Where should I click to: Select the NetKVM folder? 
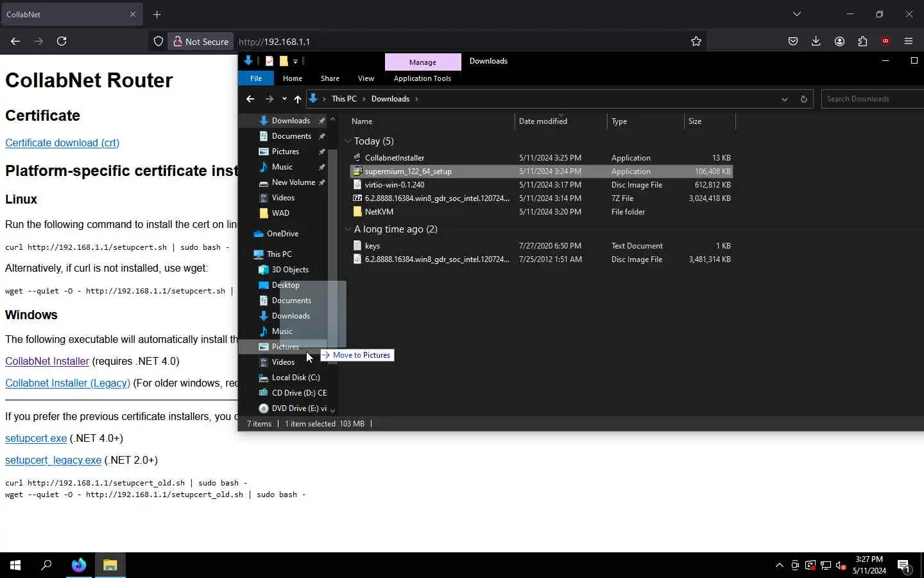coord(541,212)
